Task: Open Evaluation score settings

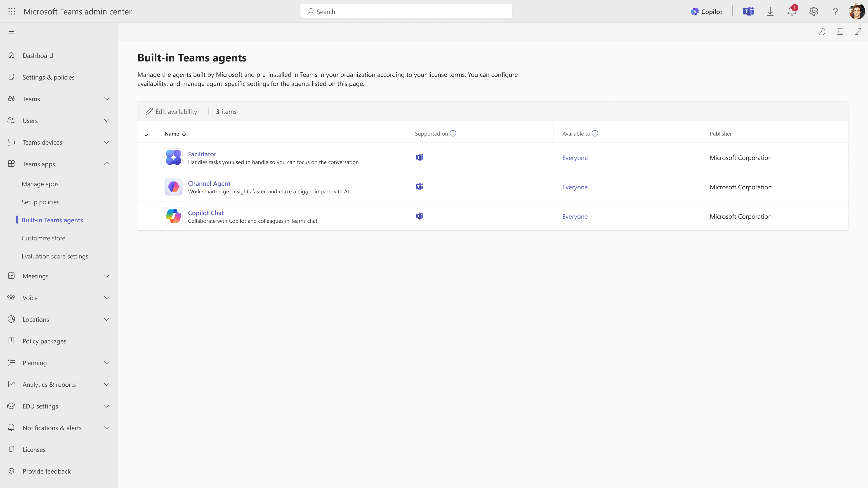Action: [x=55, y=256]
